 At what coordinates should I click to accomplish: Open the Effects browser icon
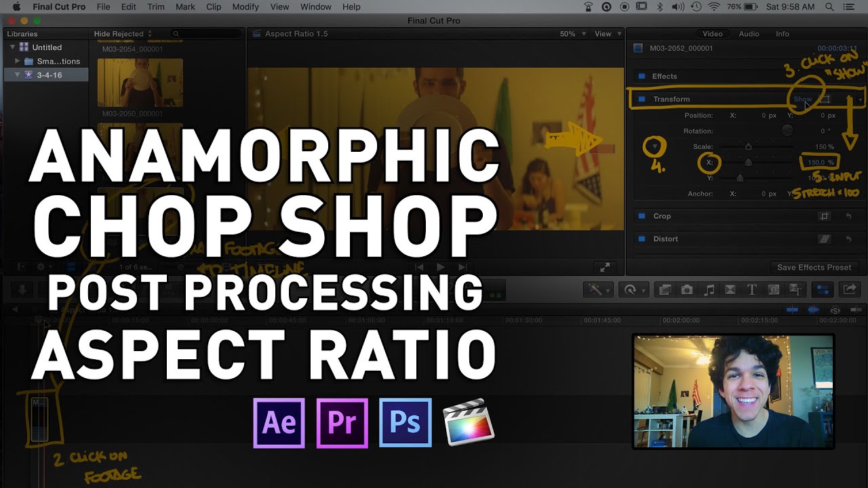click(x=665, y=289)
